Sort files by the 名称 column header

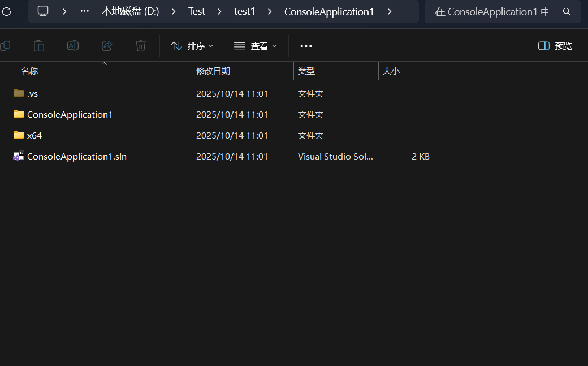pos(29,71)
